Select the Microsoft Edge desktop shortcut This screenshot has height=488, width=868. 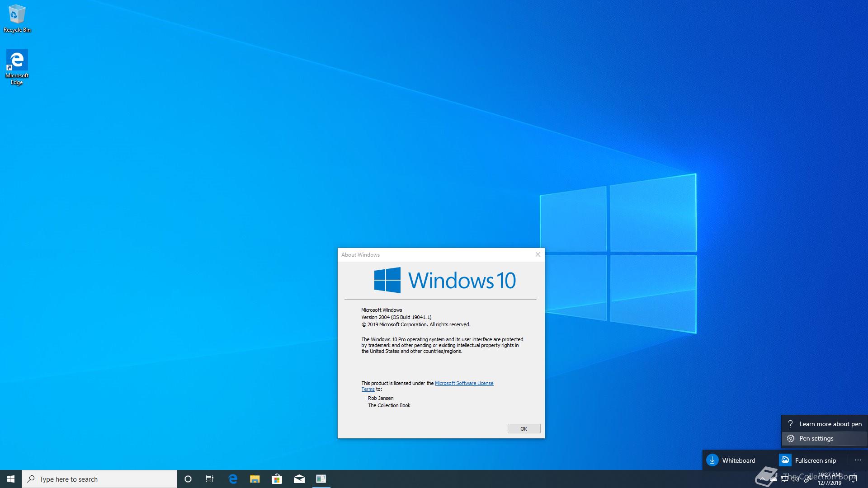click(x=17, y=67)
